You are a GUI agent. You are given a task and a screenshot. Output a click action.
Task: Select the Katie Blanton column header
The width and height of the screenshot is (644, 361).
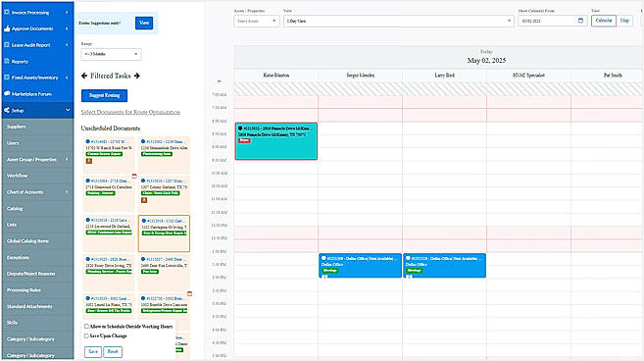coord(276,76)
